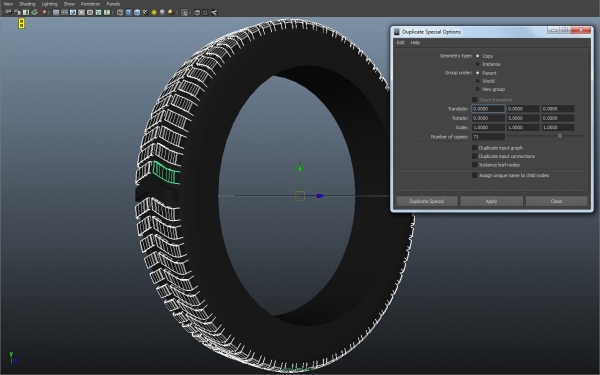Toggle Isolate Select icon

(184, 12)
